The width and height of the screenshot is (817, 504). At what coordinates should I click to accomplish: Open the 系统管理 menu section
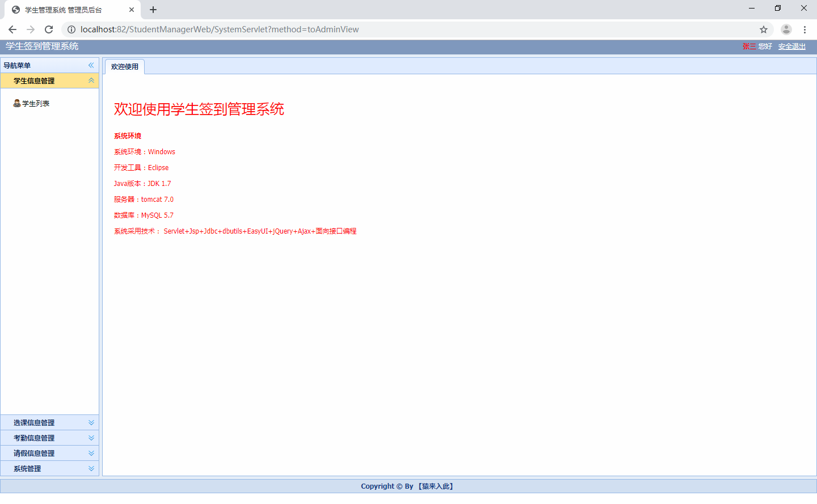pos(49,468)
